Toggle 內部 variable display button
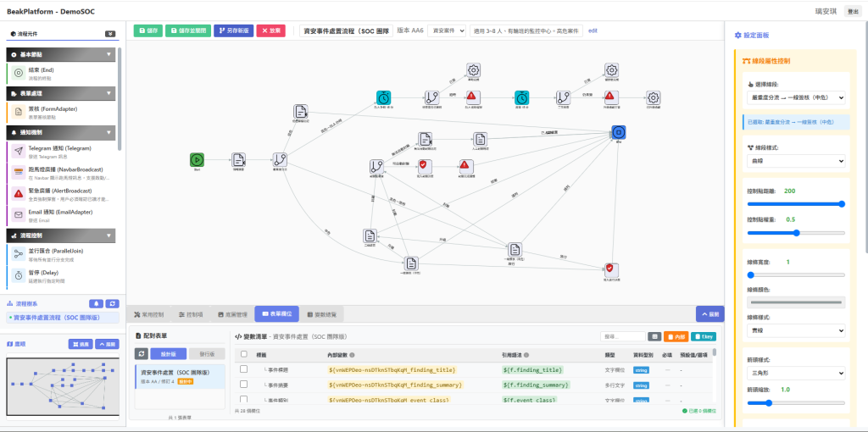This screenshot has width=868, height=432. click(x=676, y=336)
